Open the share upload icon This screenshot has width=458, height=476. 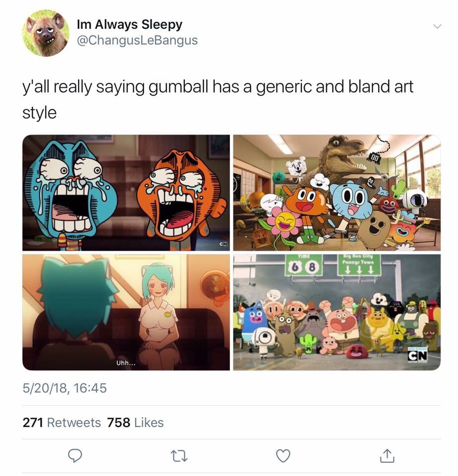[387, 455]
